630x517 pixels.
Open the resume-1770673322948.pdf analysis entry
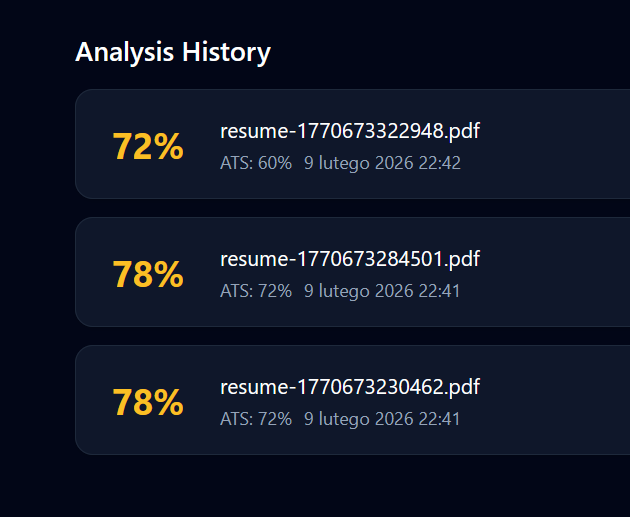pos(349,132)
